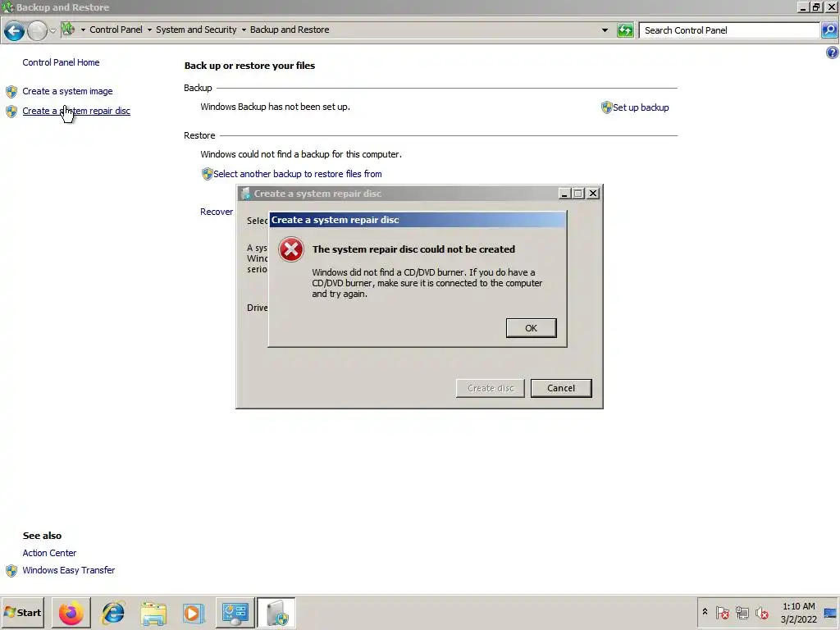Viewport: 840px width, 630px height.
Task: Click shield icon beside Windows Easy Transfer
Action: pos(11,571)
